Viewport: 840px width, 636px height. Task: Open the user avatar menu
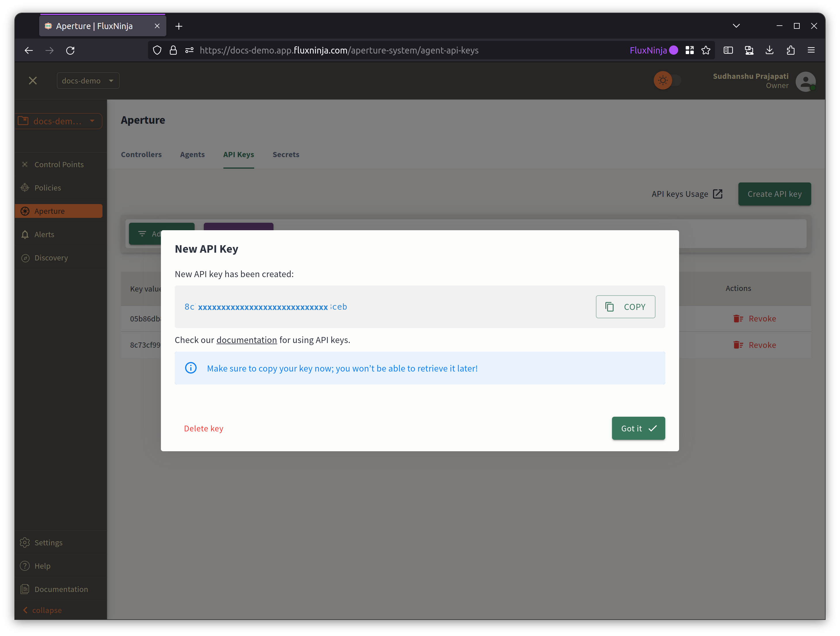(x=805, y=81)
